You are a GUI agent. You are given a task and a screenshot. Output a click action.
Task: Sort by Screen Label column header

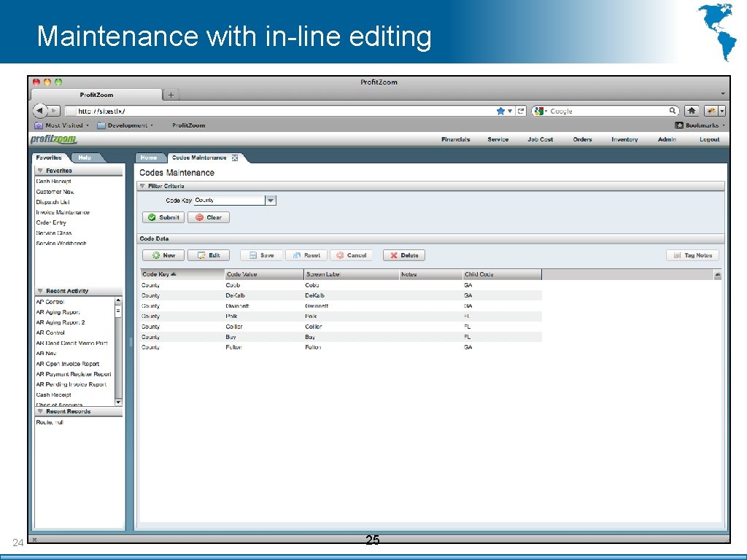(x=352, y=274)
